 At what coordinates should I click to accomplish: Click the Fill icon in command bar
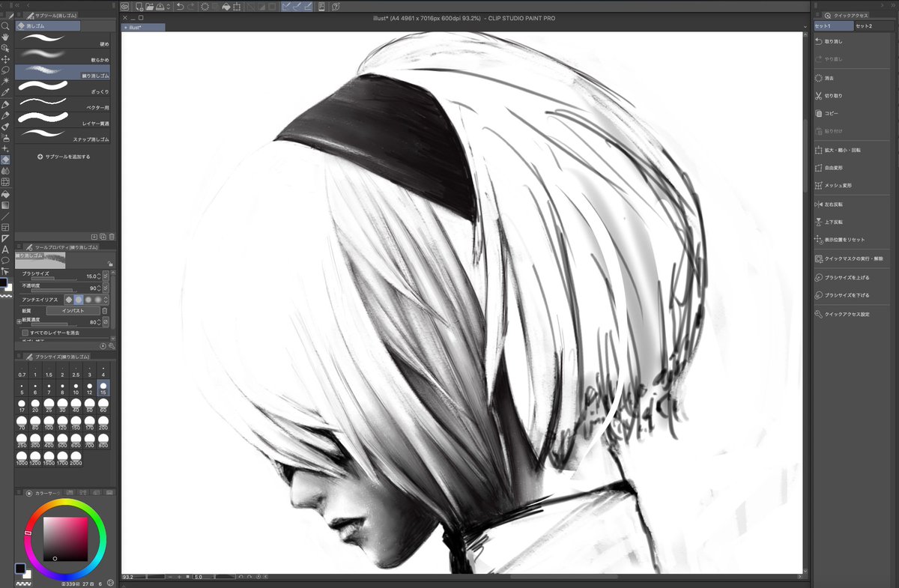225,7
